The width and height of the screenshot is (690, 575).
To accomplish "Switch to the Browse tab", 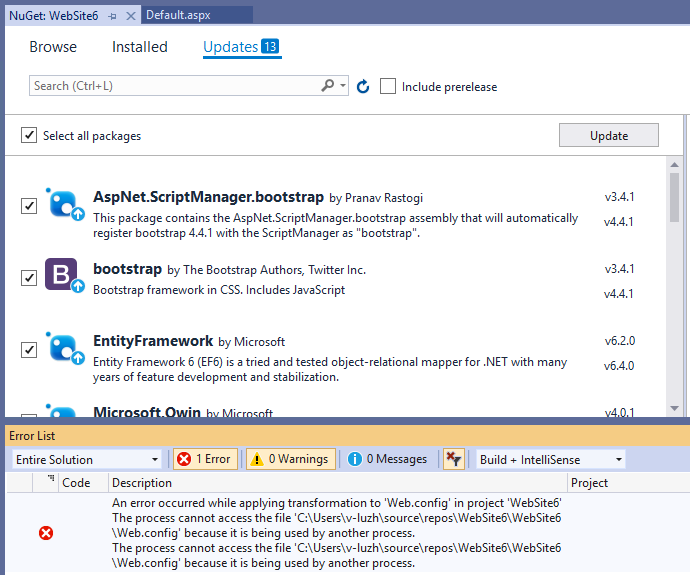I will click(53, 47).
